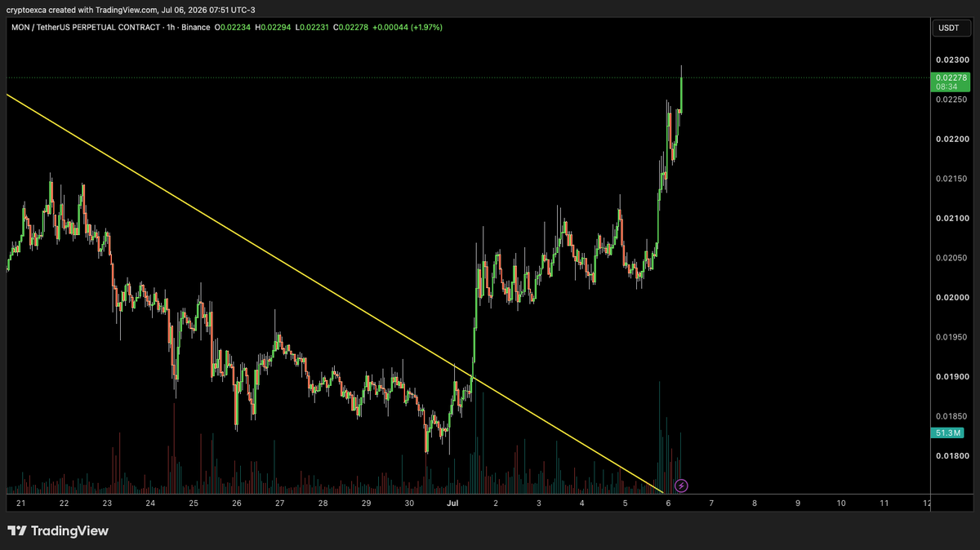Click the 0.01800 price axis label
The image size is (980, 550).
click(x=952, y=455)
